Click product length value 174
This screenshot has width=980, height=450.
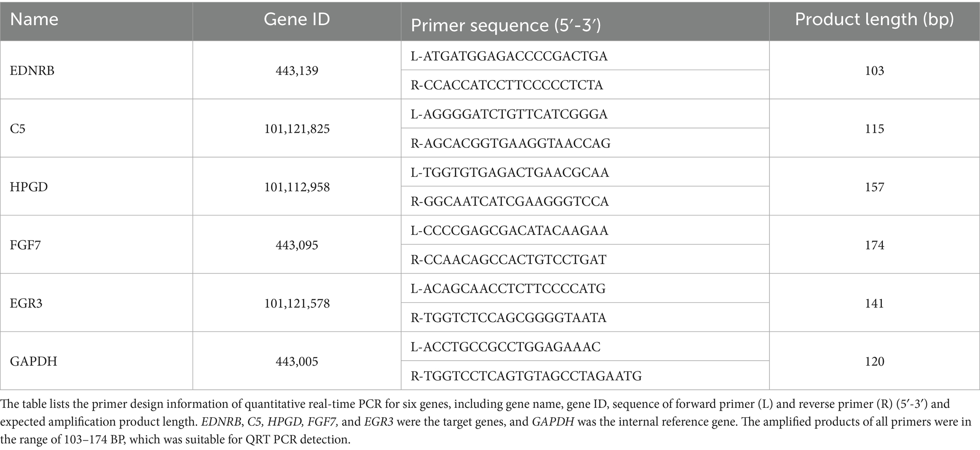point(874,245)
